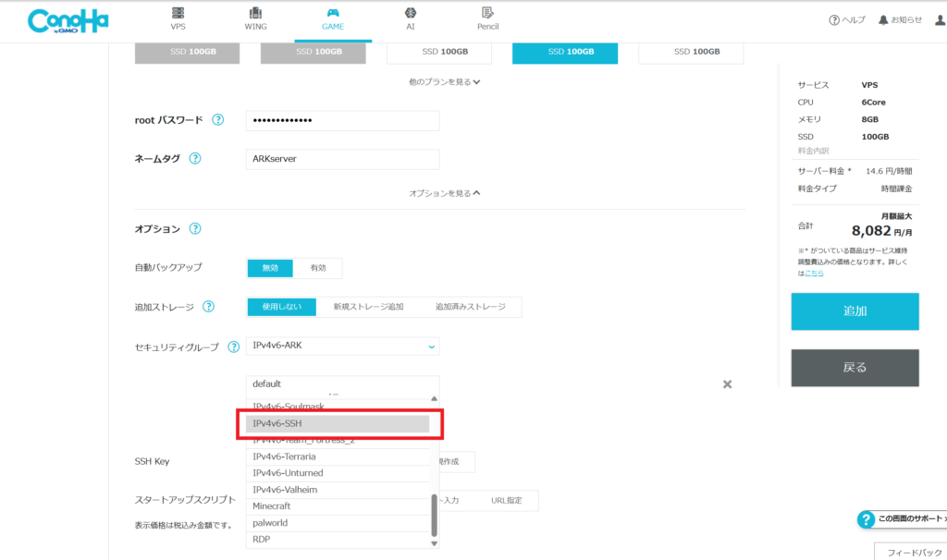The image size is (947, 560).
Task: Click in the ARKserver name tag field
Action: (x=342, y=158)
